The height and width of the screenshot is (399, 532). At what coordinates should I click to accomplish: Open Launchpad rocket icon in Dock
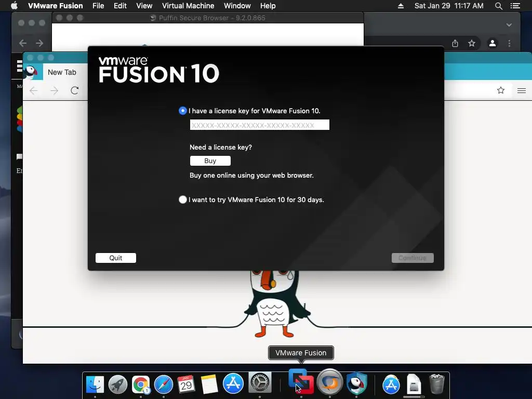pos(118,384)
